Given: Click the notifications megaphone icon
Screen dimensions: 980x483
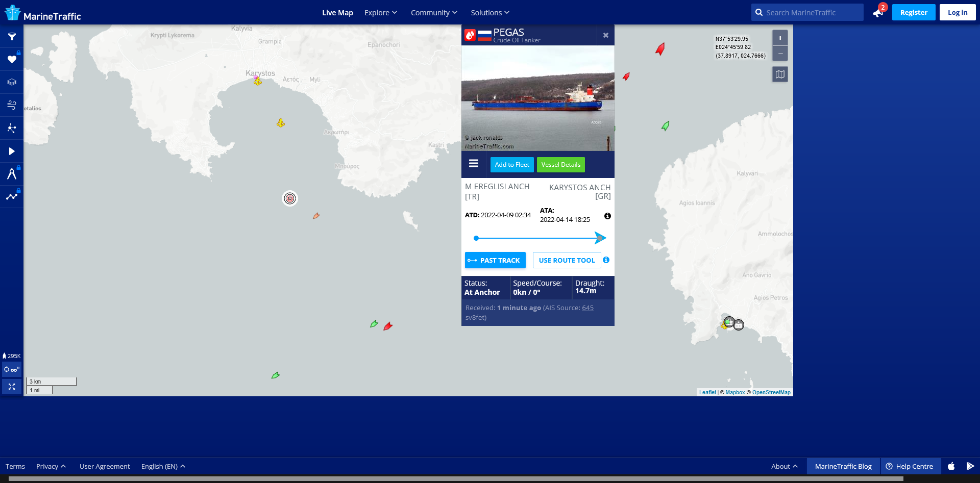Looking at the screenshot, I should pyautogui.click(x=878, y=13).
